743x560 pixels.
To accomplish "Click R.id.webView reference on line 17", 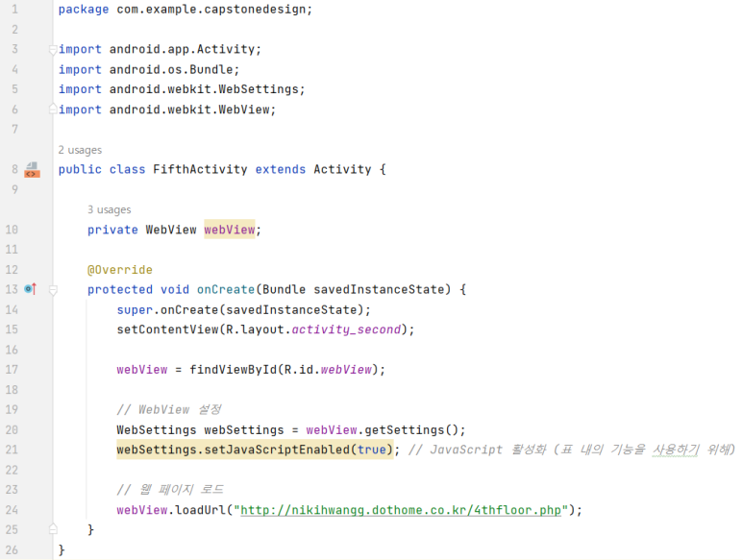I will [328, 370].
